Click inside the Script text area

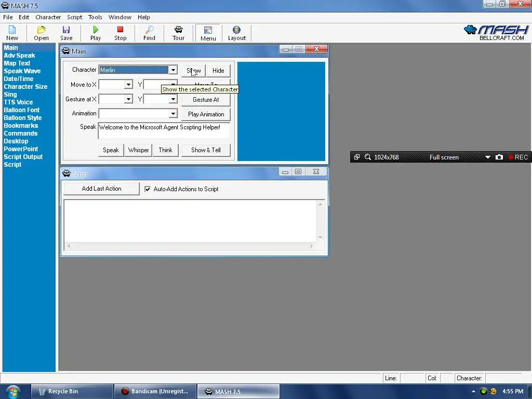coord(190,221)
